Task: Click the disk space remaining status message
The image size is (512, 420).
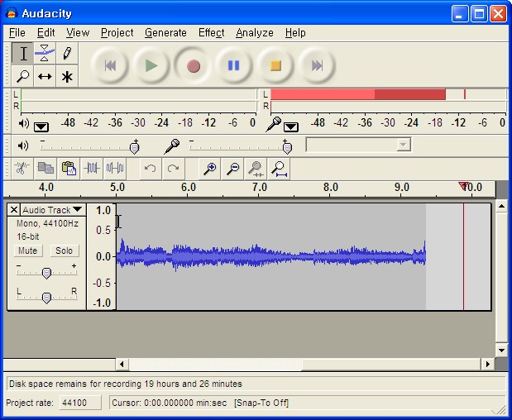Action: 126,384
